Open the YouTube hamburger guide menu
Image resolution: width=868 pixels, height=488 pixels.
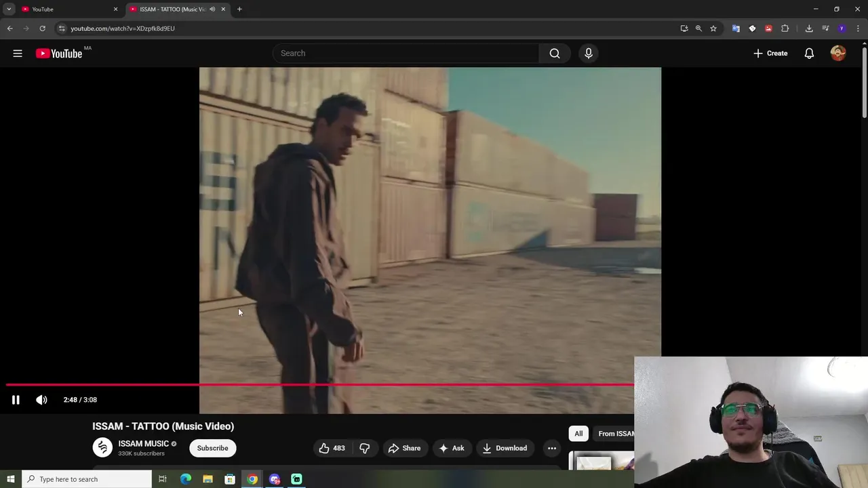coord(18,54)
